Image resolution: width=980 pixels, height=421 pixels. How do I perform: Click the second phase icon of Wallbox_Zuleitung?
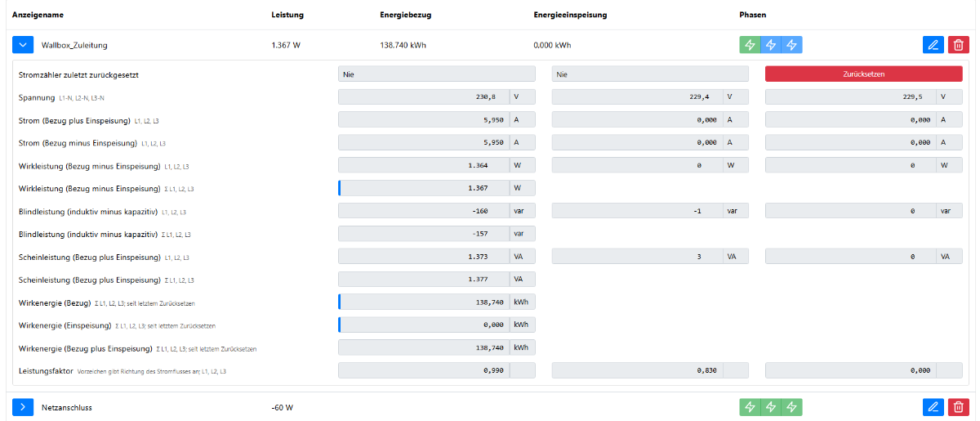771,45
